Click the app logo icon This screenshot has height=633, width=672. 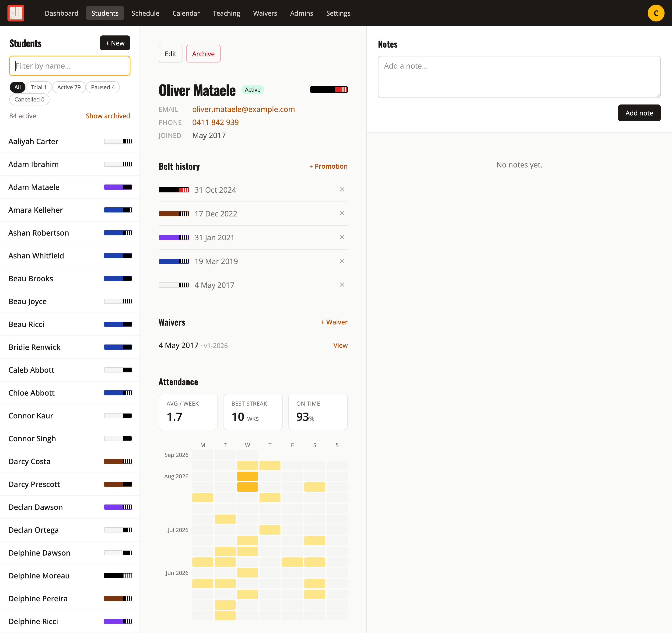tap(16, 13)
